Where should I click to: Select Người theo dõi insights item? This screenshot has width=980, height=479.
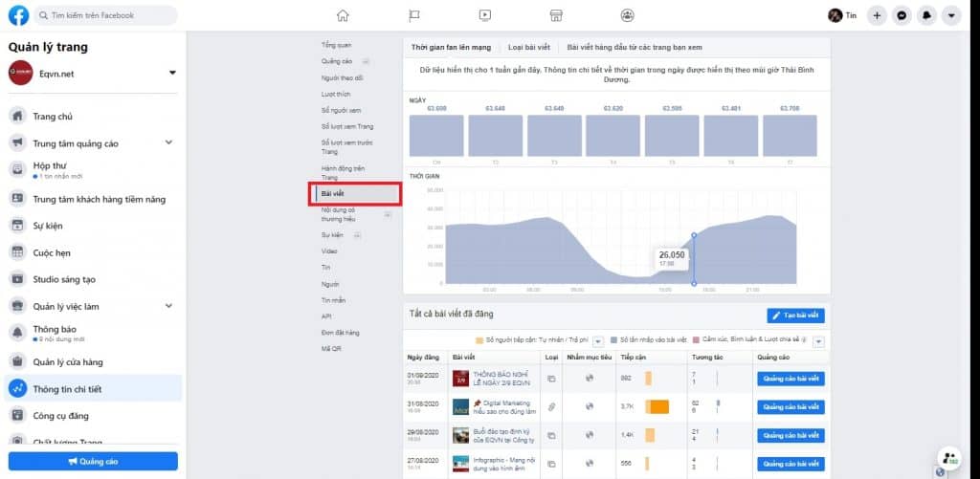(x=342, y=77)
